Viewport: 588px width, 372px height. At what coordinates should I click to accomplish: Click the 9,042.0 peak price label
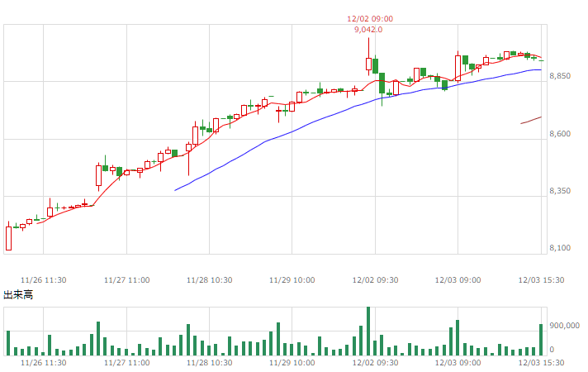tap(368, 30)
